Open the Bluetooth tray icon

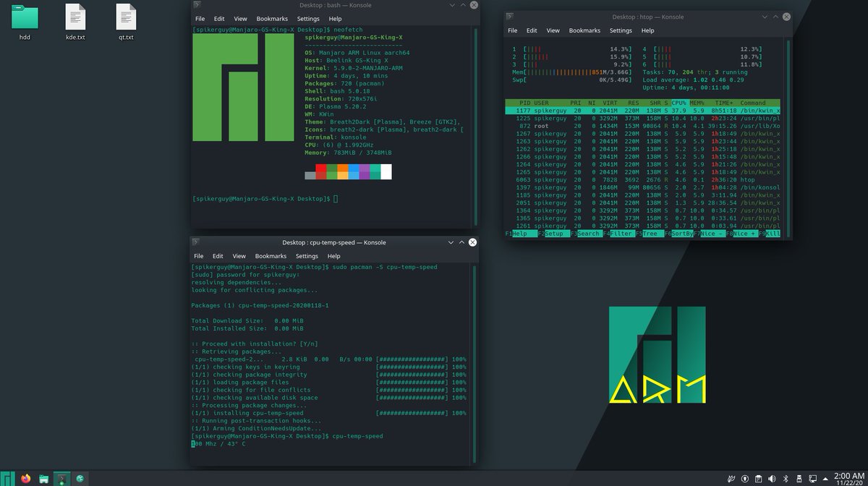(786, 479)
